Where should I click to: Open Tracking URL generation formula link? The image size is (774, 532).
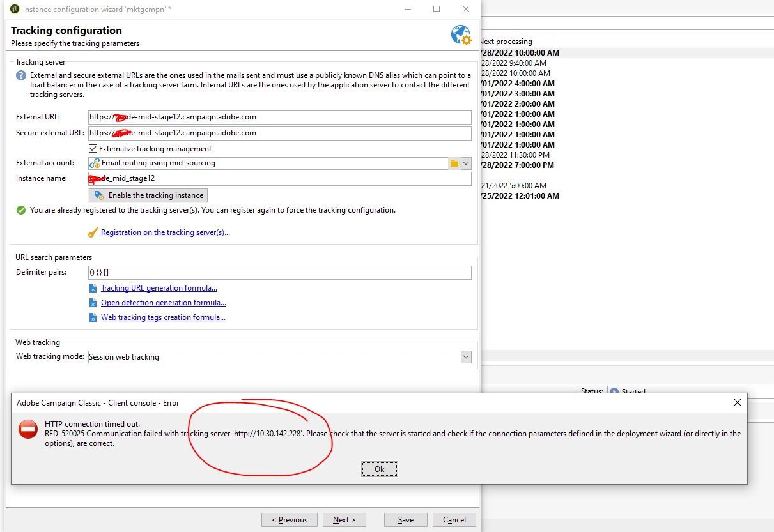coord(159,288)
